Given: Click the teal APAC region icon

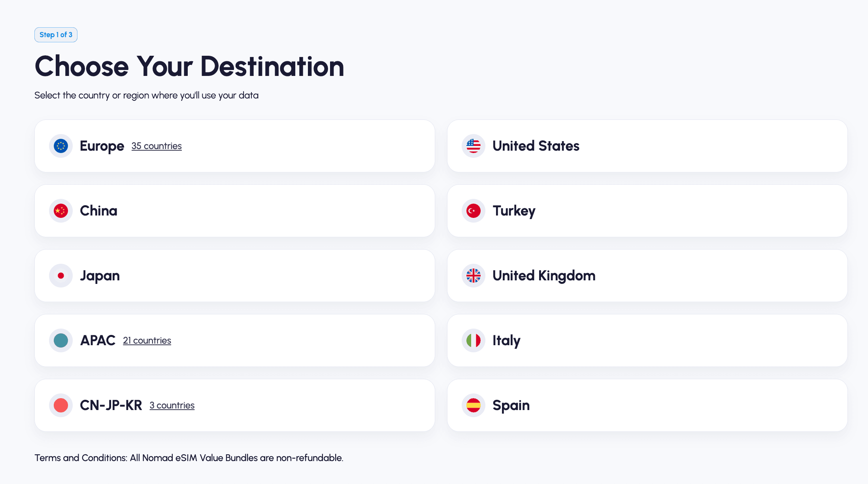Looking at the screenshot, I should (61, 340).
